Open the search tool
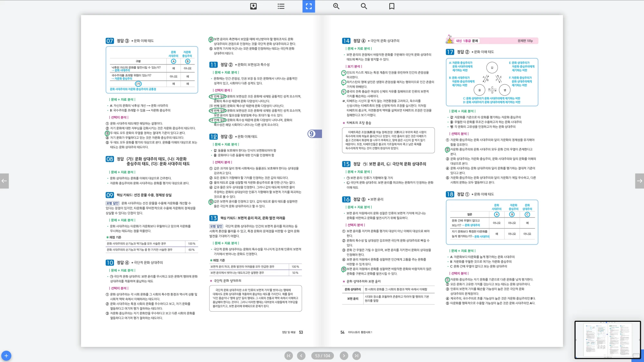The height and width of the screenshot is (362, 644). (x=364, y=6)
